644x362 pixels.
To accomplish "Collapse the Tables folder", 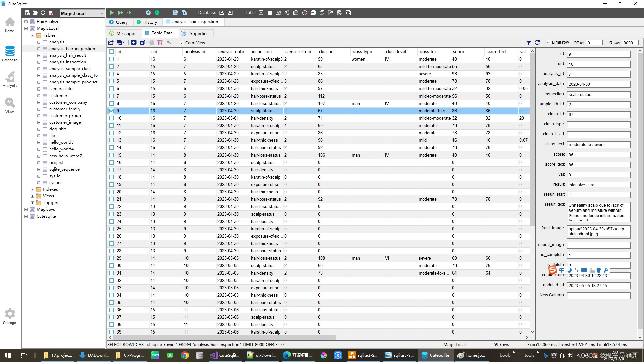I will click(x=32, y=35).
